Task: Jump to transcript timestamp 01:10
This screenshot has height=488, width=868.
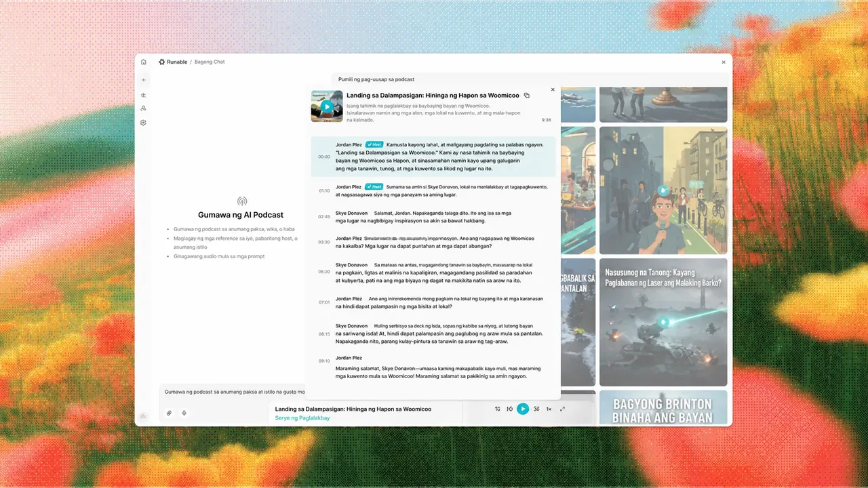Action: pyautogui.click(x=324, y=191)
